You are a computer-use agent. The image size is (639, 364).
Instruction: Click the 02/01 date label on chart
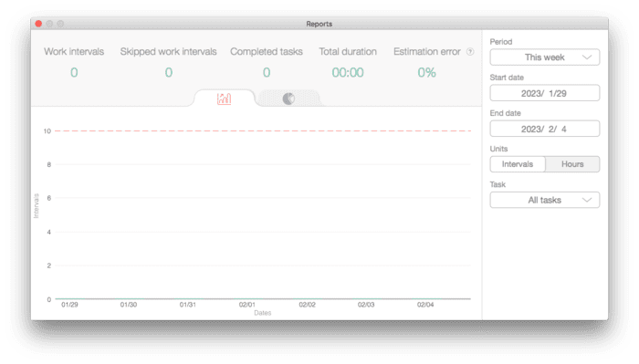pos(247,305)
